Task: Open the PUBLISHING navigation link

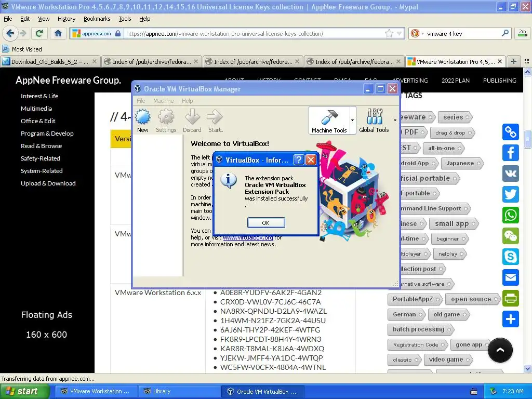Action: [499, 81]
